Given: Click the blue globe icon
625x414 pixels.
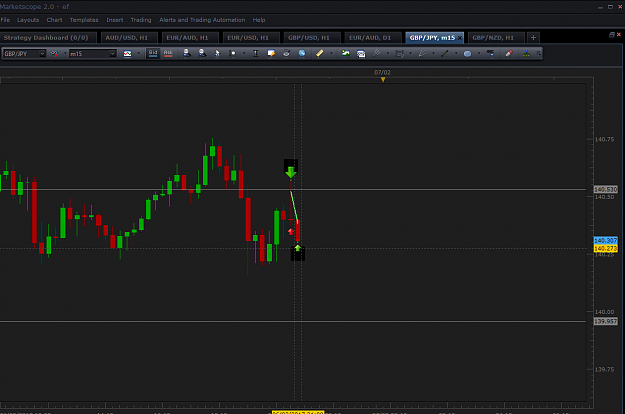Looking at the screenshot, I should click(302, 53).
